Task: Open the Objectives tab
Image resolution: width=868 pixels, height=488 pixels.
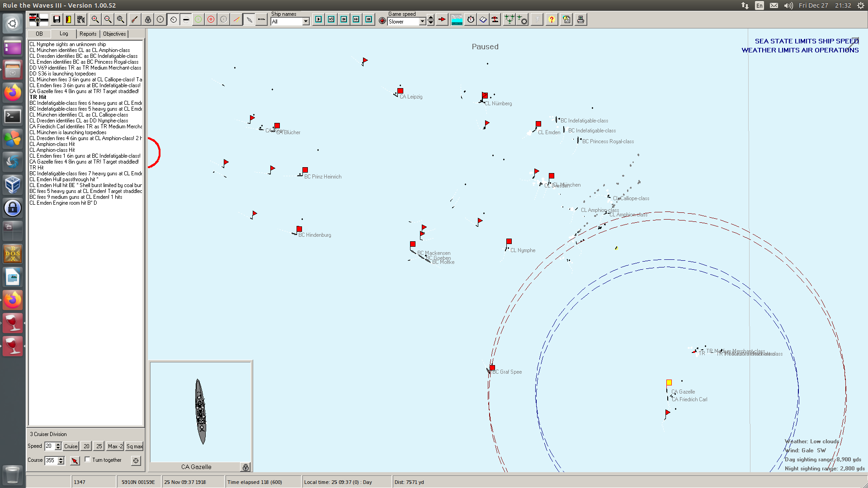Action: 114,34
